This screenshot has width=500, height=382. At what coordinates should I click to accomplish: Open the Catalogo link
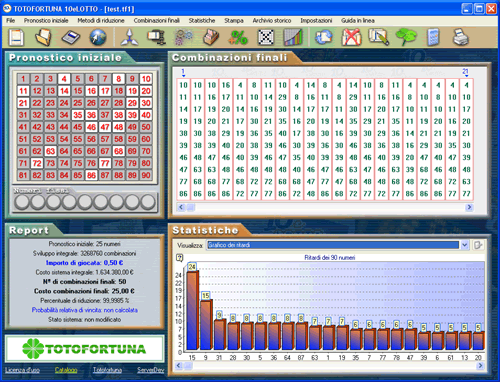click(66, 370)
